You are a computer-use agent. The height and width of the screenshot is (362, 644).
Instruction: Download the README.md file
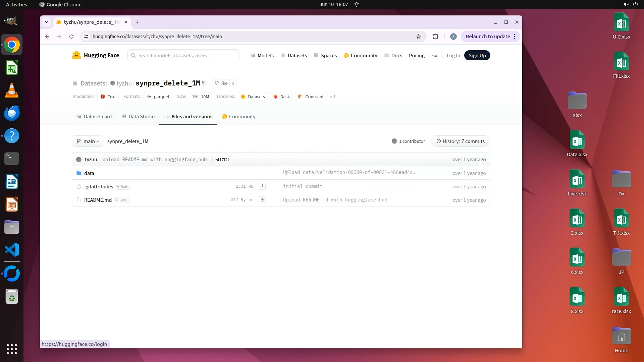pyautogui.click(x=262, y=200)
